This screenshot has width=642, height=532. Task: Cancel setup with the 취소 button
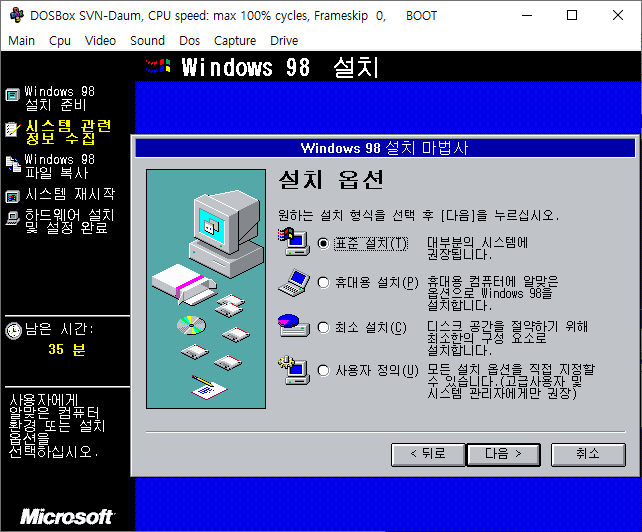coord(588,454)
